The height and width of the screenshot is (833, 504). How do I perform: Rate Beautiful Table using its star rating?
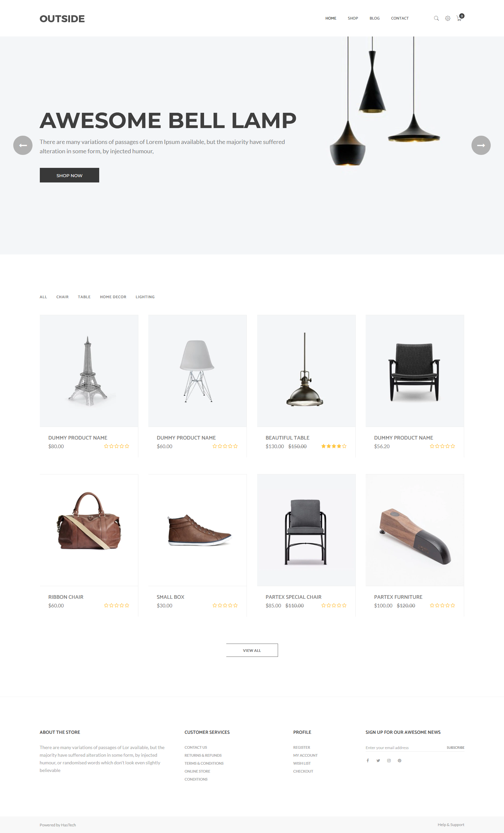(x=334, y=446)
